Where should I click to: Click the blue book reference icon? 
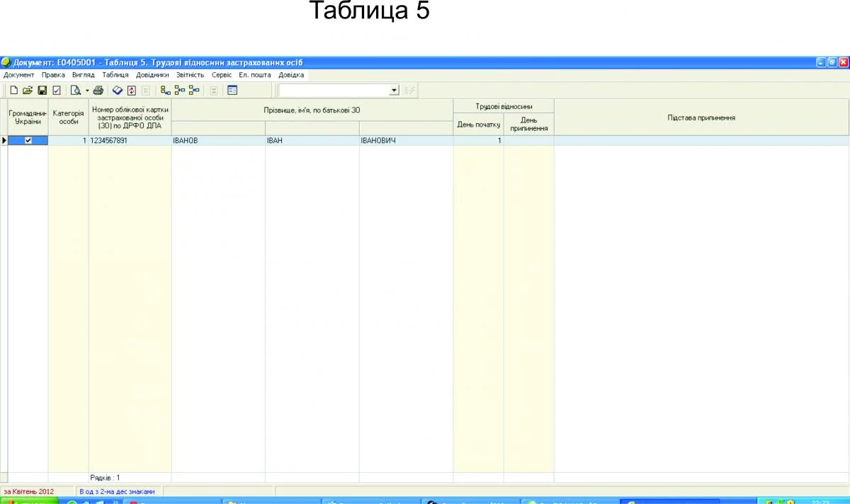pos(118,91)
